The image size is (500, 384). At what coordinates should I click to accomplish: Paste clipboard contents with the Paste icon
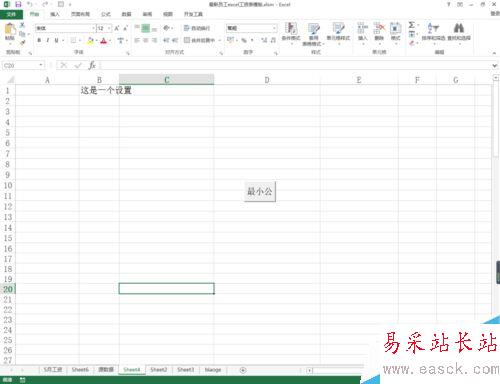pos(10,29)
